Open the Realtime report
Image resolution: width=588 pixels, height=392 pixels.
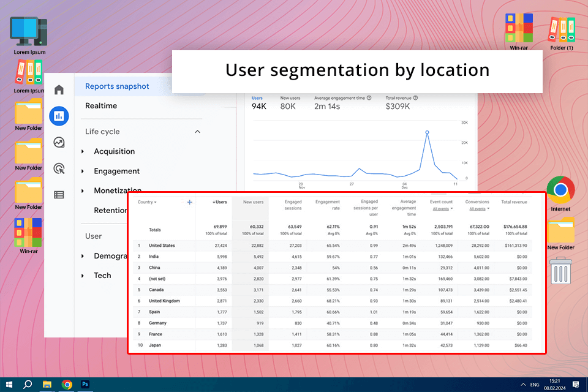[x=101, y=106]
